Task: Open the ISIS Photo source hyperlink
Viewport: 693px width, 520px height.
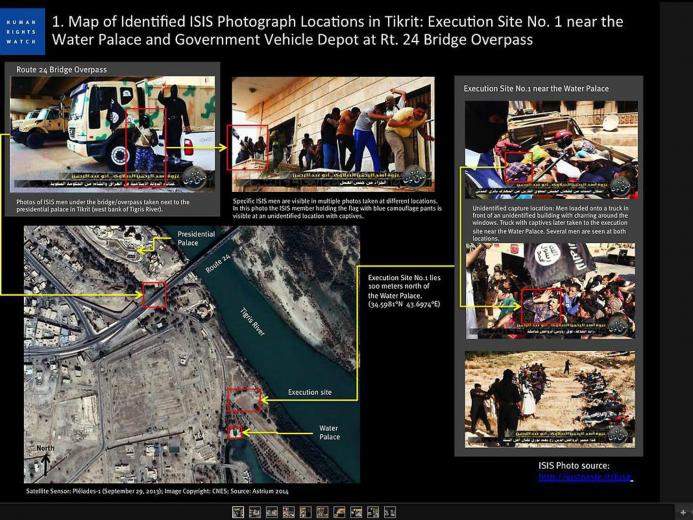Action: pyautogui.click(x=585, y=477)
